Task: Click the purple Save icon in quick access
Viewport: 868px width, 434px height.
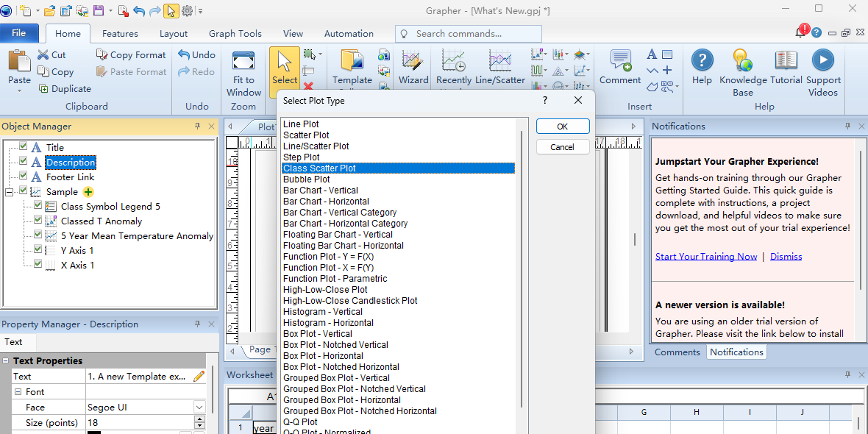Action: (99, 10)
